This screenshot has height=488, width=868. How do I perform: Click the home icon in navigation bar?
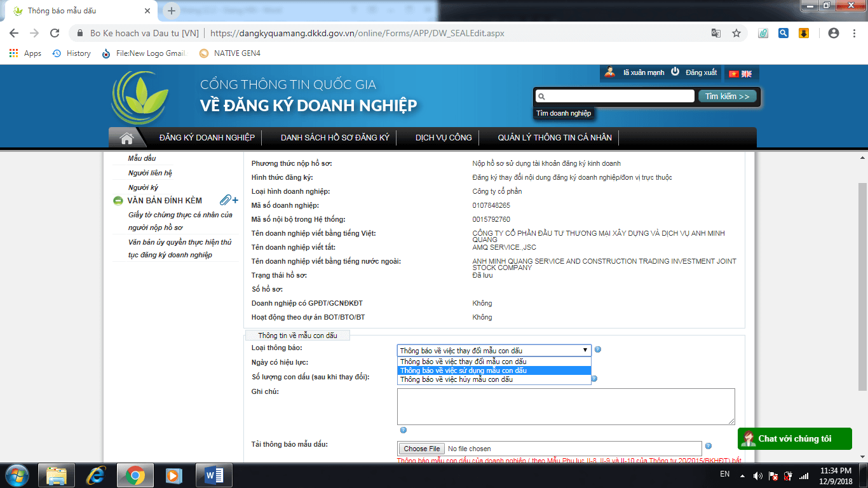[x=126, y=138]
